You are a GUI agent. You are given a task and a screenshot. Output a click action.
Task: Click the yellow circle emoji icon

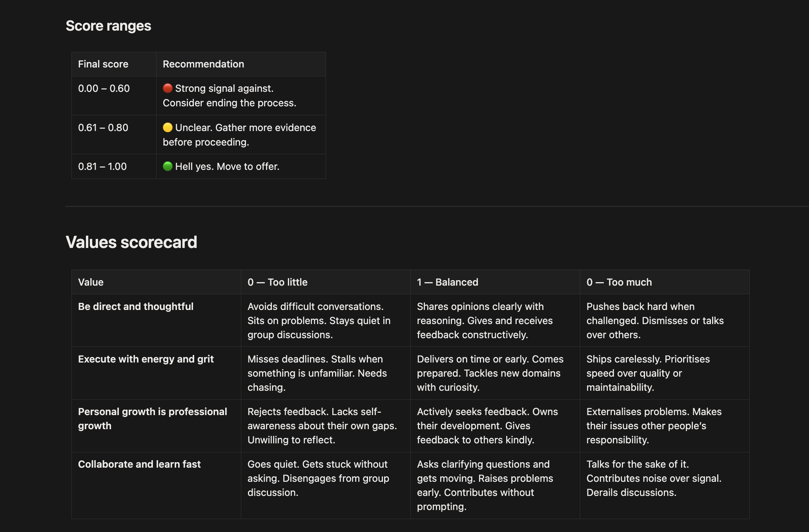pyautogui.click(x=168, y=128)
